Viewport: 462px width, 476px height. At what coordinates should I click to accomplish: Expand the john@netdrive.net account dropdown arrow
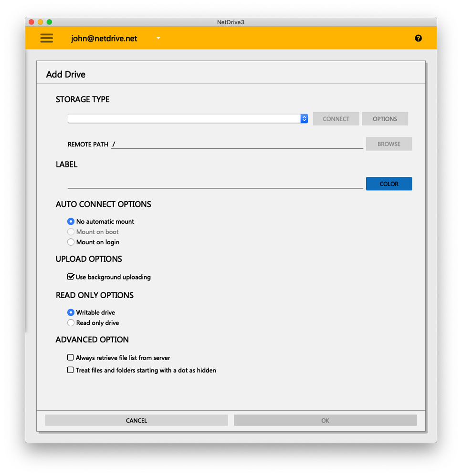[x=158, y=38]
